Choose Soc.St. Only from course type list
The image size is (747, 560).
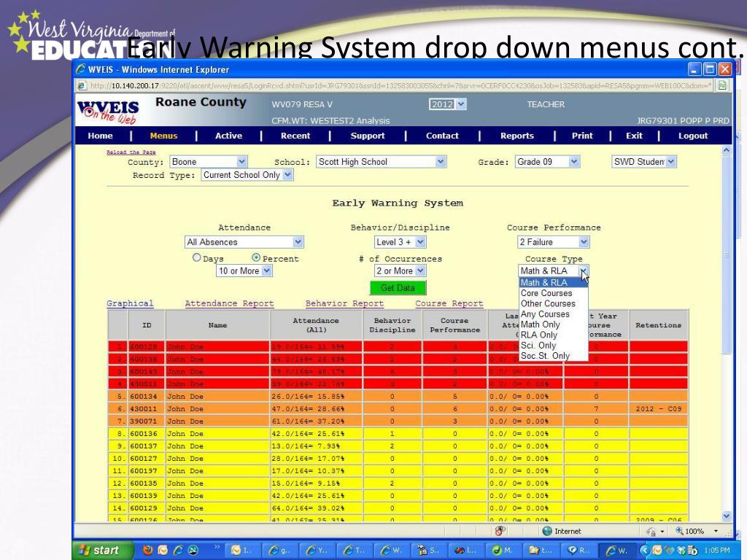[x=554, y=356]
